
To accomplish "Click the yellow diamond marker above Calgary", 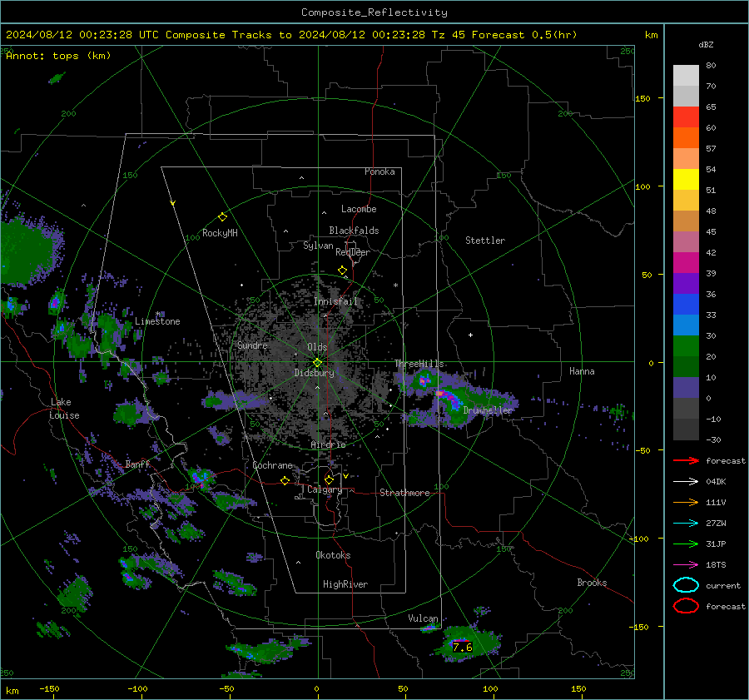I will 329,479.
